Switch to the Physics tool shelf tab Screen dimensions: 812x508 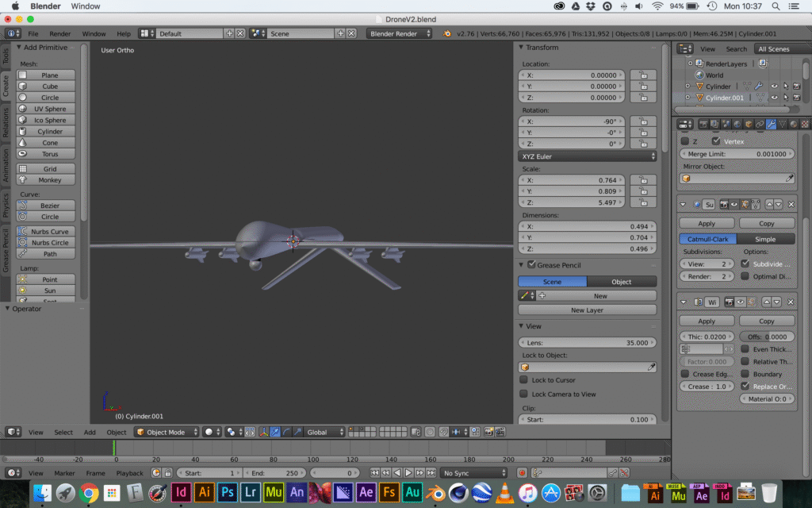(x=6, y=204)
